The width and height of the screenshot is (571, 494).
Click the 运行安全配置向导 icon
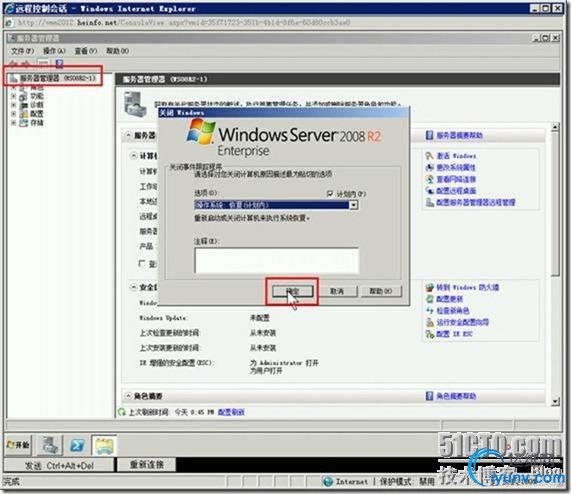coord(430,322)
